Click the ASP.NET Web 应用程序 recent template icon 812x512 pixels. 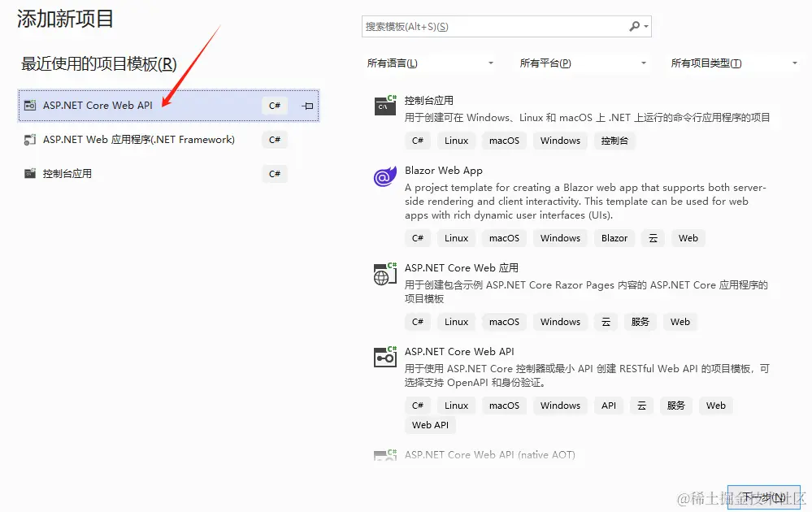pos(30,140)
